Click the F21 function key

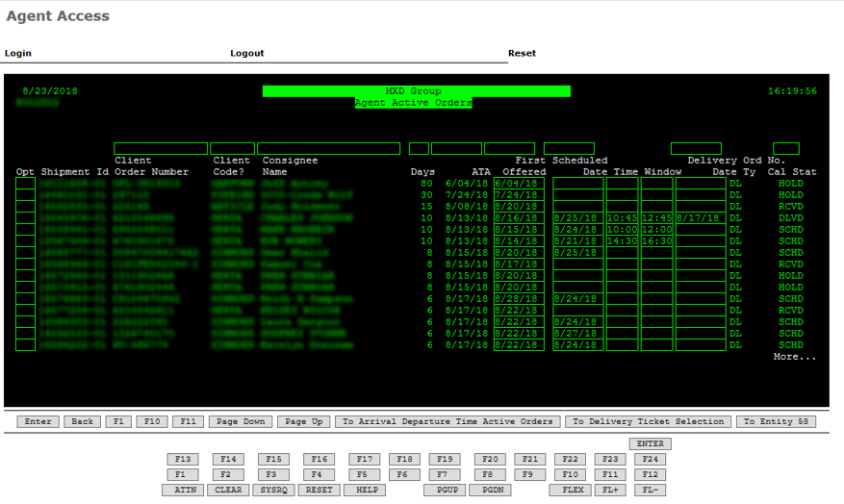tap(530, 460)
